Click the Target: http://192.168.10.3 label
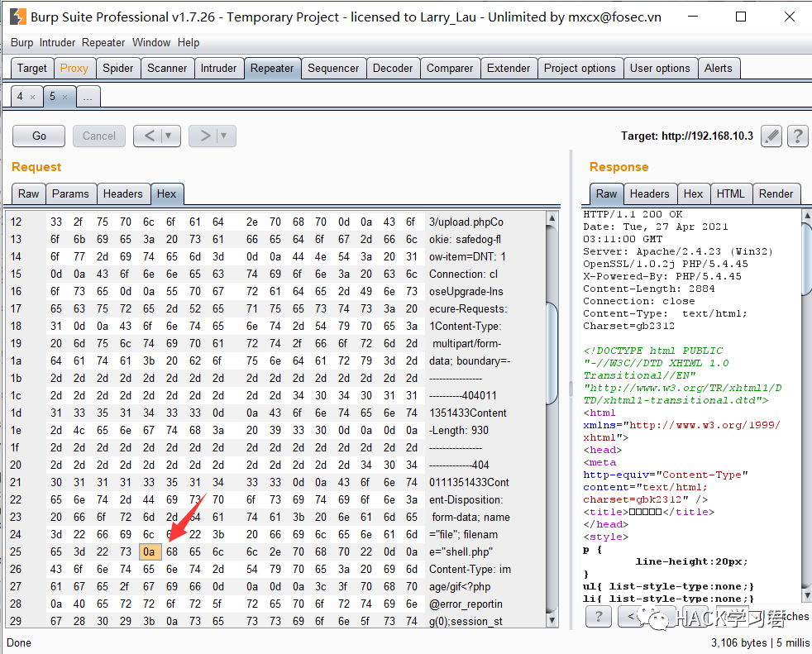 tap(687, 136)
